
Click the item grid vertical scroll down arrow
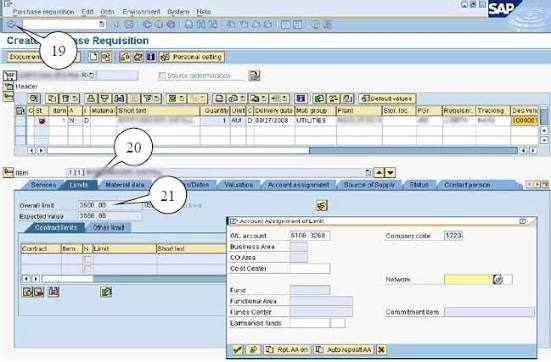click(x=544, y=140)
